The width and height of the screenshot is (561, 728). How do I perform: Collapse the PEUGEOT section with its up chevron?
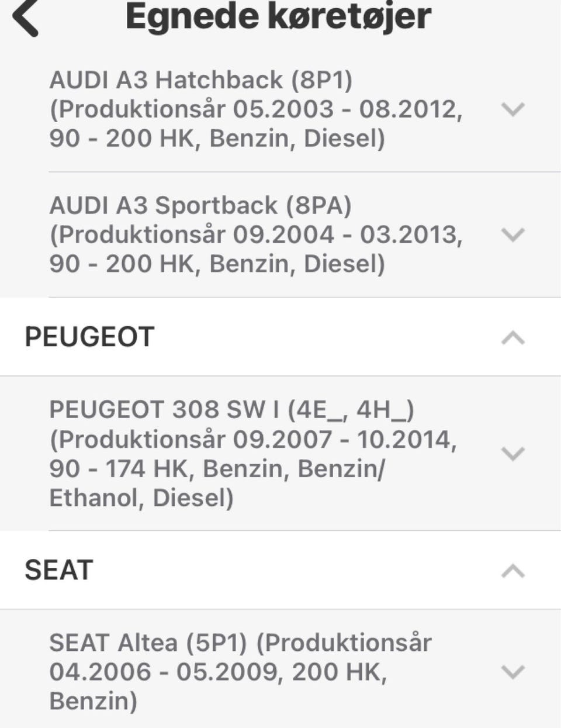point(513,338)
